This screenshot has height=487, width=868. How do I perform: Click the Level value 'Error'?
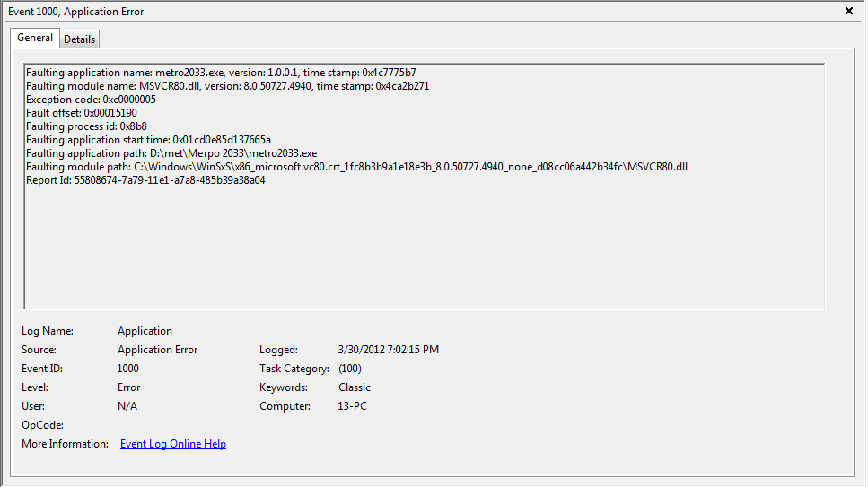click(128, 387)
